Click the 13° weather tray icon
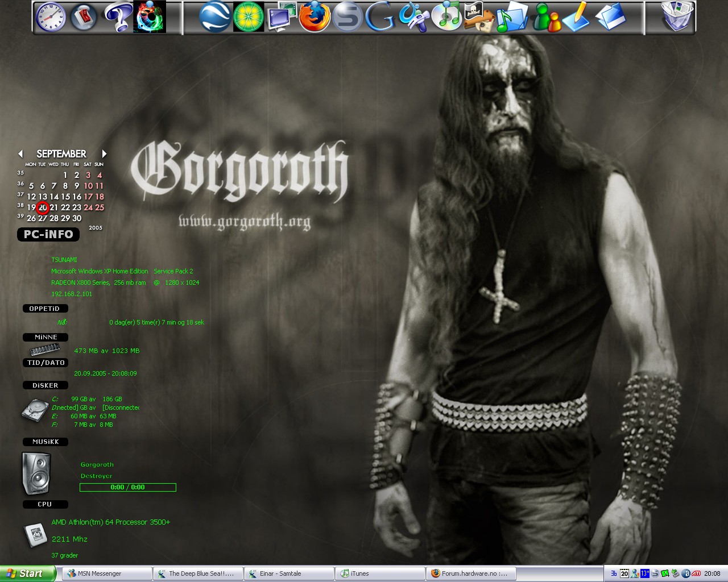 click(x=645, y=573)
